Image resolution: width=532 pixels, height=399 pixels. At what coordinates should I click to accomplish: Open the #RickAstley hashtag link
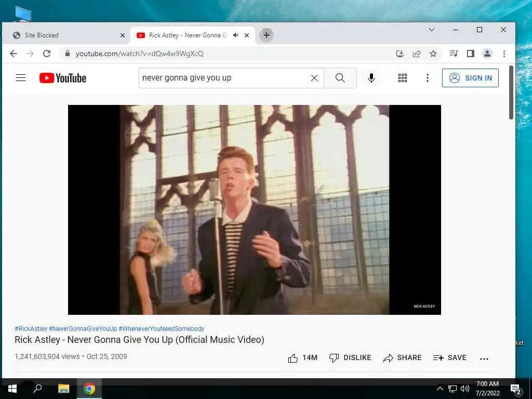pyautogui.click(x=31, y=329)
